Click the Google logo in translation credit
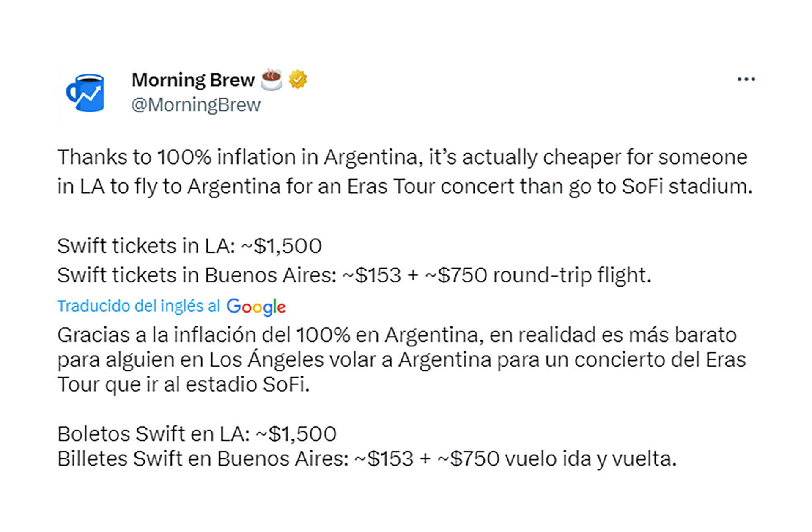The height and width of the screenshot is (532, 812). [256, 307]
